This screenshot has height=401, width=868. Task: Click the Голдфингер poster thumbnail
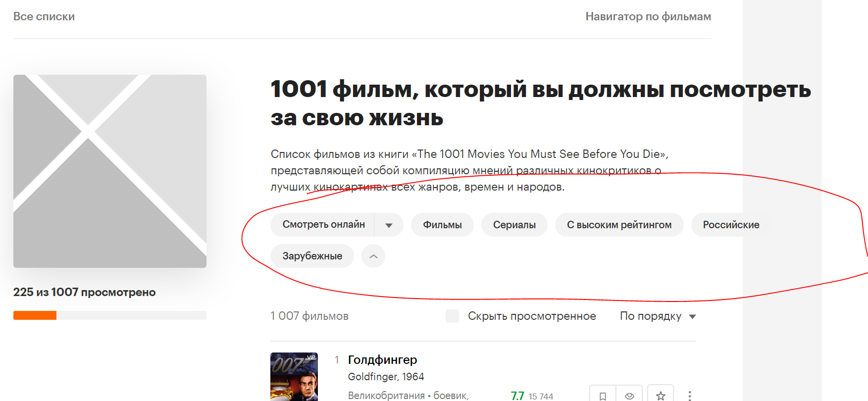pos(294,377)
